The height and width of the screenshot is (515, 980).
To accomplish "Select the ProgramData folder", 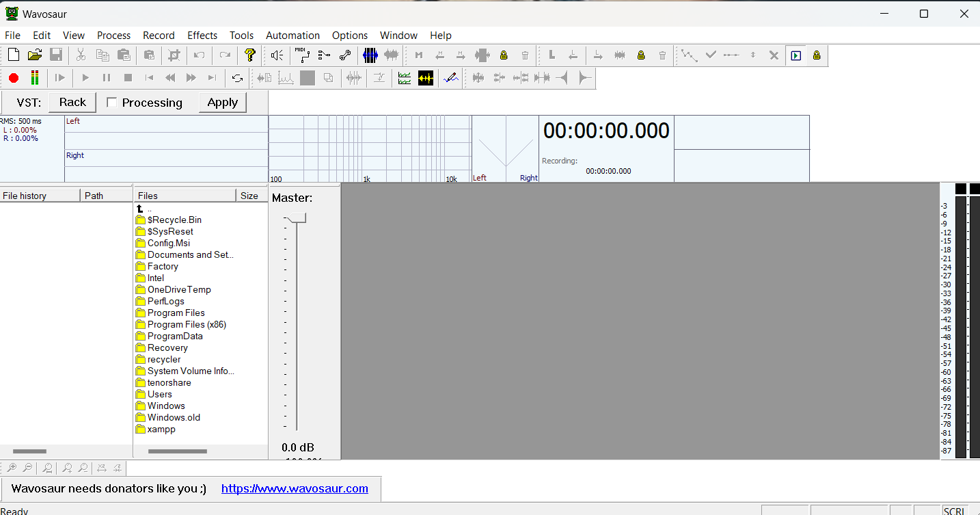I will [169, 336].
